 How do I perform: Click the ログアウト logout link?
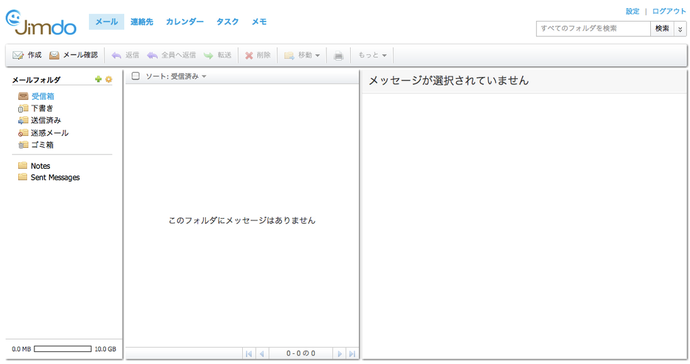coord(669,11)
